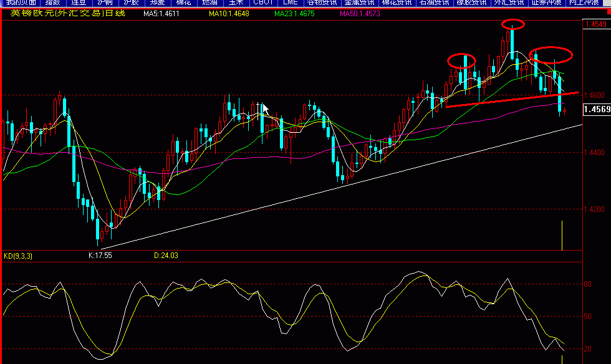Select the MA23:1.4675 indicator label
Screen dimensions: 611x364
click(x=294, y=14)
